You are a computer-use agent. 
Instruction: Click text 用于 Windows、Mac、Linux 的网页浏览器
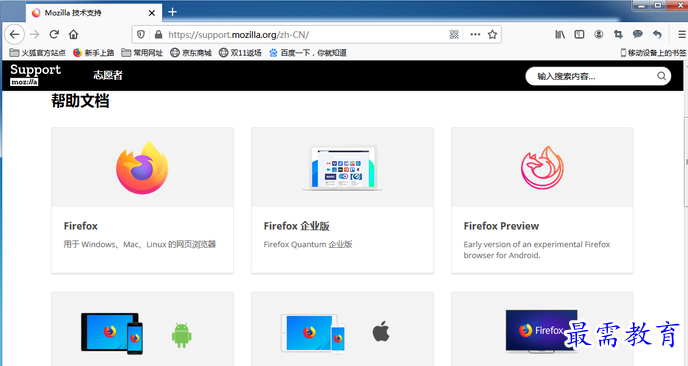[140, 244]
